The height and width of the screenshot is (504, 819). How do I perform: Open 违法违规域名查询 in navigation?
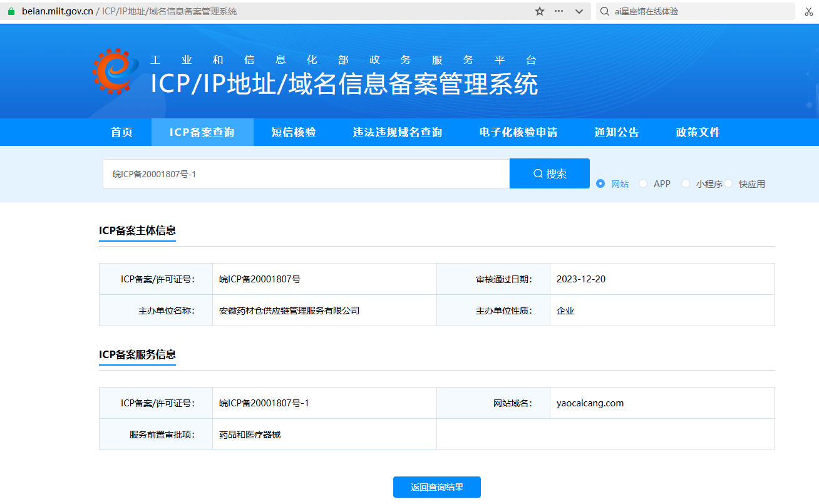click(398, 132)
